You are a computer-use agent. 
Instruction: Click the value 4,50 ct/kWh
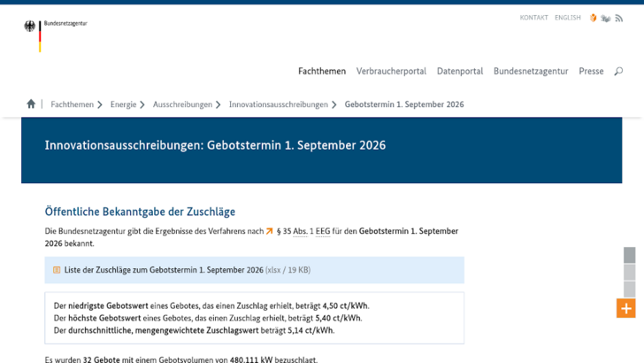click(345, 305)
